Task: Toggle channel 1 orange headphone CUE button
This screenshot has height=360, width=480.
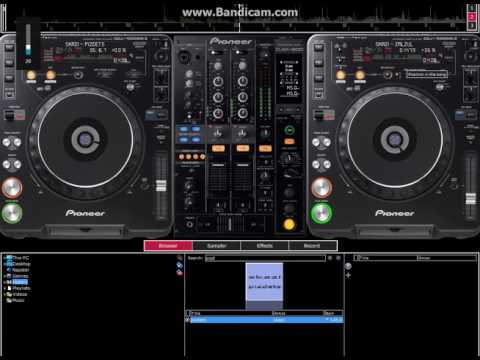Action: tap(218, 148)
